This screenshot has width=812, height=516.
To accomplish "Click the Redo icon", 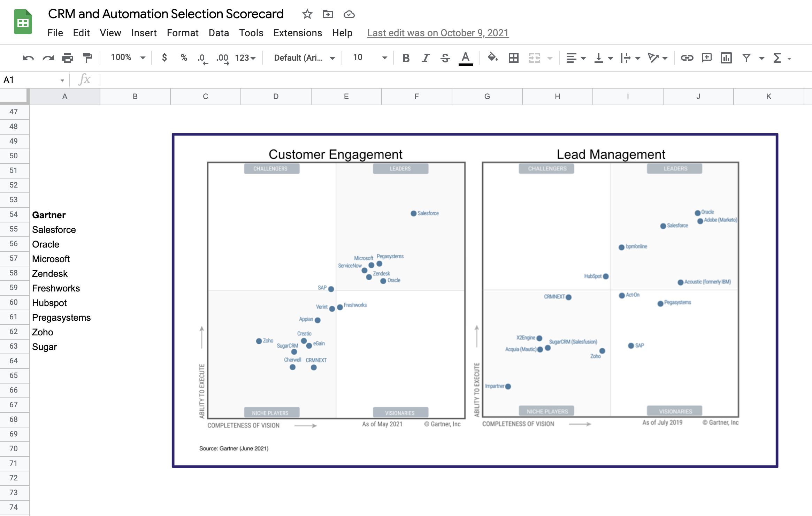I will pos(48,58).
